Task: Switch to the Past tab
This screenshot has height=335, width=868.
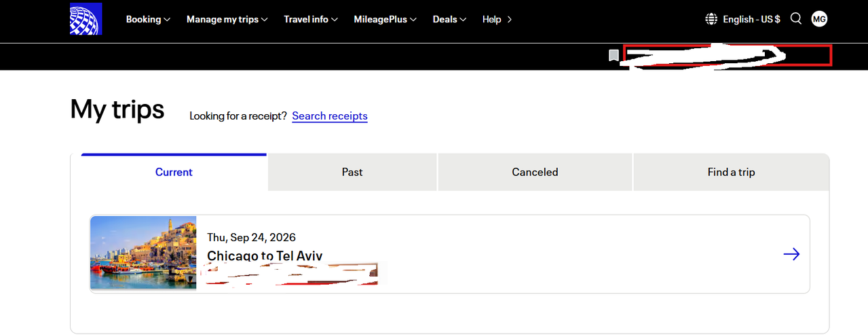Action: (x=352, y=173)
